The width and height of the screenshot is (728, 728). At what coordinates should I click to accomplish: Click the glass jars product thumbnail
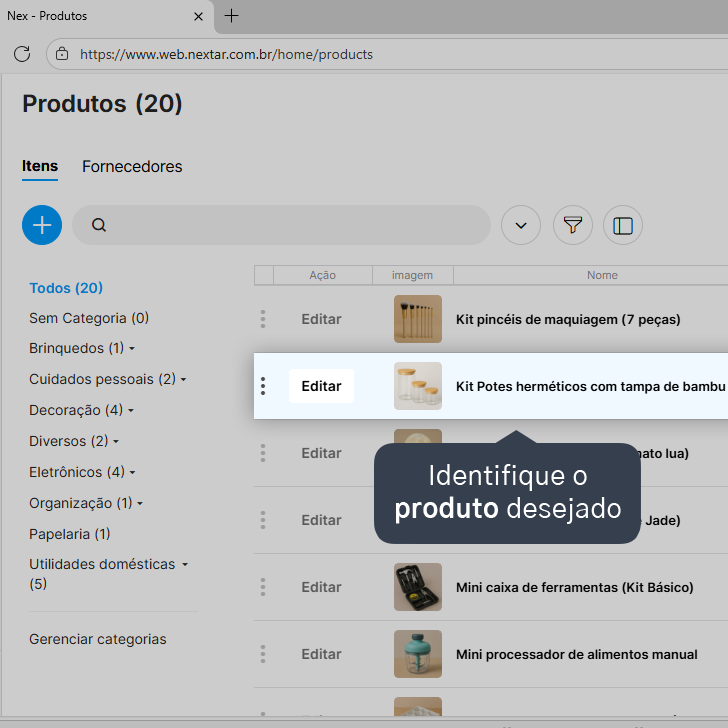point(418,386)
